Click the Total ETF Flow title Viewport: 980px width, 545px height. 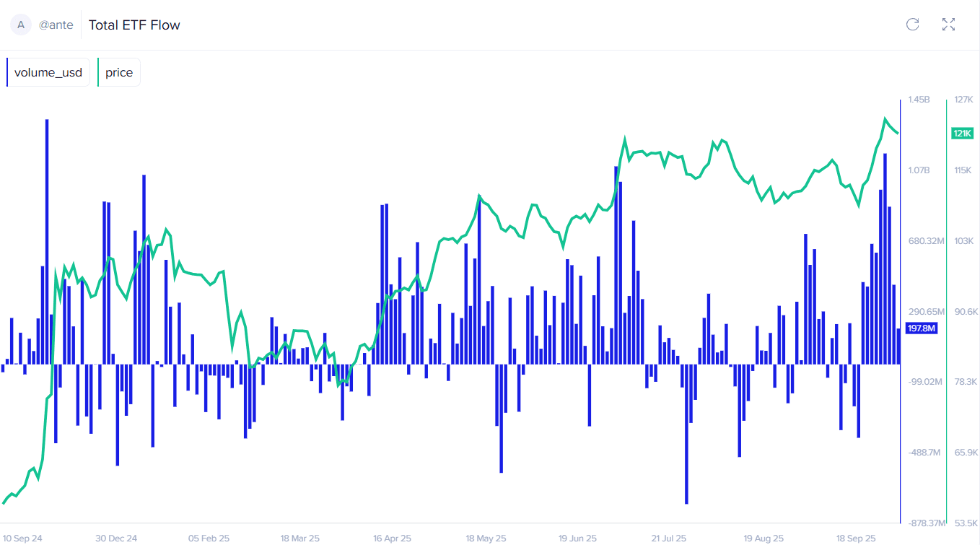[x=134, y=25]
